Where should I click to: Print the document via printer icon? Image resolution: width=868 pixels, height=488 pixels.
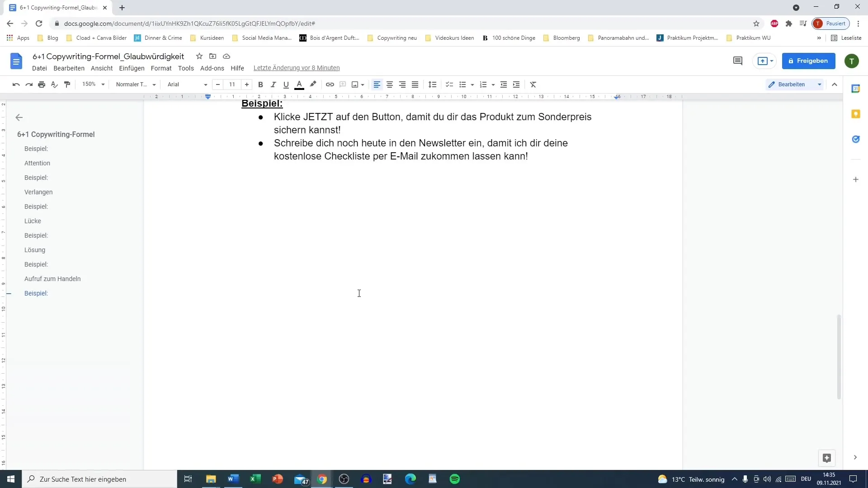tap(42, 84)
